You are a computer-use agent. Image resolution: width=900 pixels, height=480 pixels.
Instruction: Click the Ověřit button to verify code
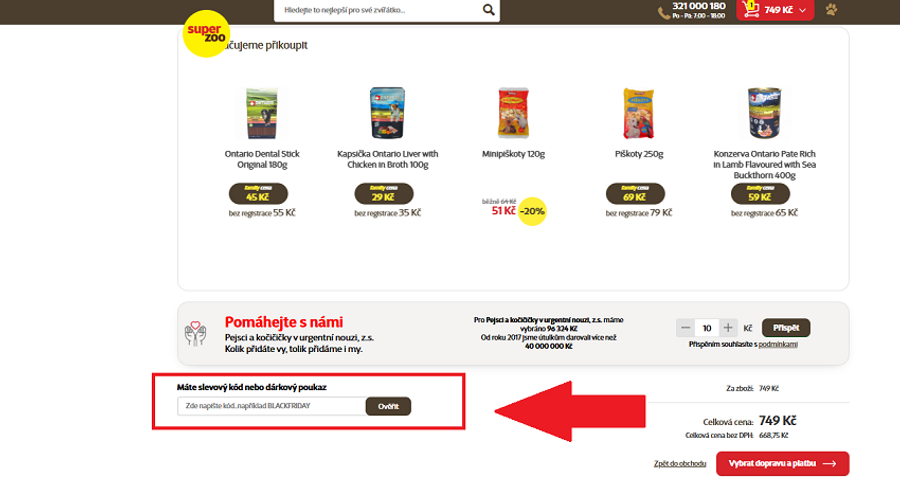coord(388,407)
